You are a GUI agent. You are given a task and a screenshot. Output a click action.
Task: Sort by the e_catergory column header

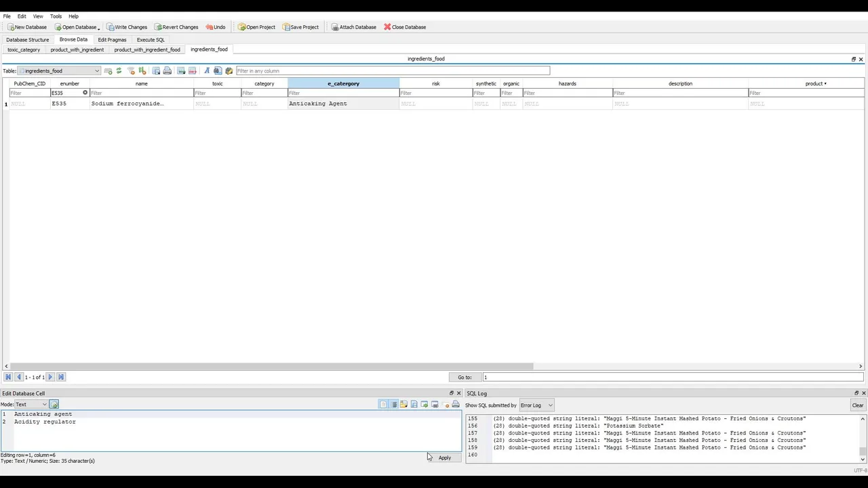343,83
